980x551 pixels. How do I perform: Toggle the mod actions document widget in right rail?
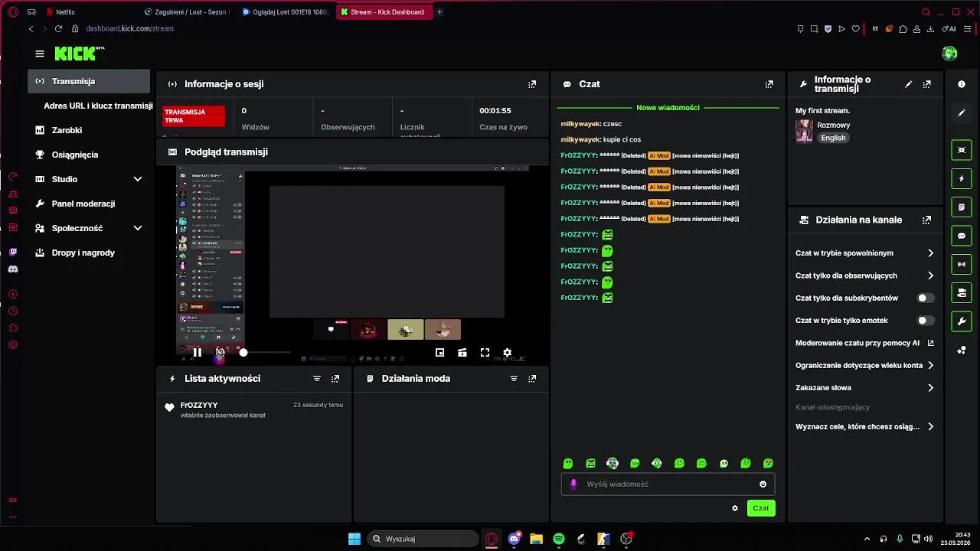pyautogui.click(x=962, y=207)
